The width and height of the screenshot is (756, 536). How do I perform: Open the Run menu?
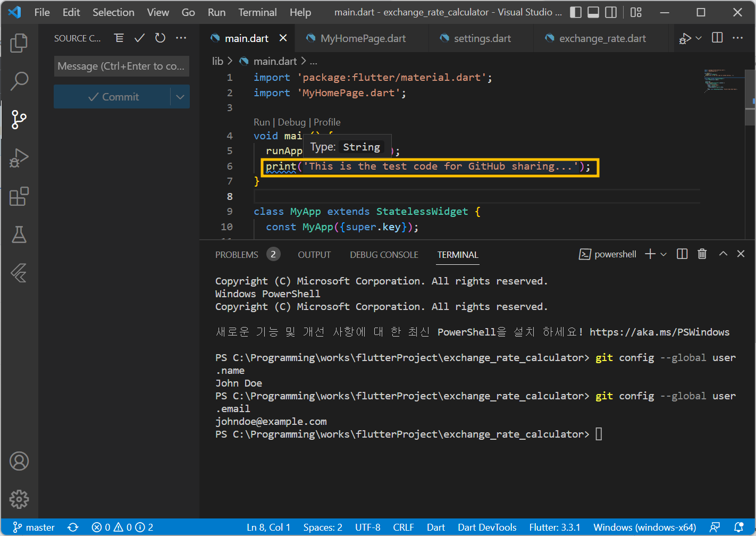click(216, 12)
